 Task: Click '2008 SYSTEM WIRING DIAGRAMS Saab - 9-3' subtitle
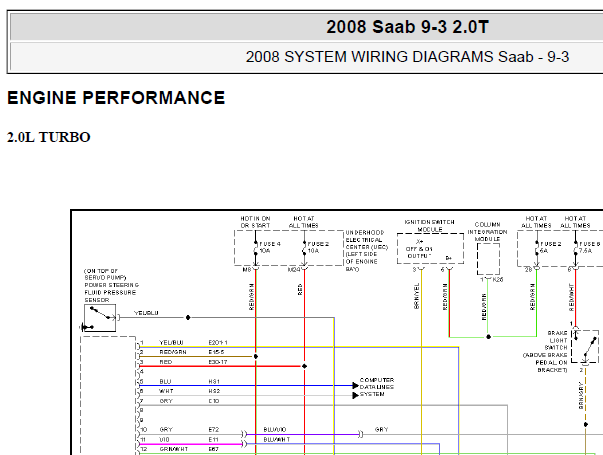pos(407,57)
